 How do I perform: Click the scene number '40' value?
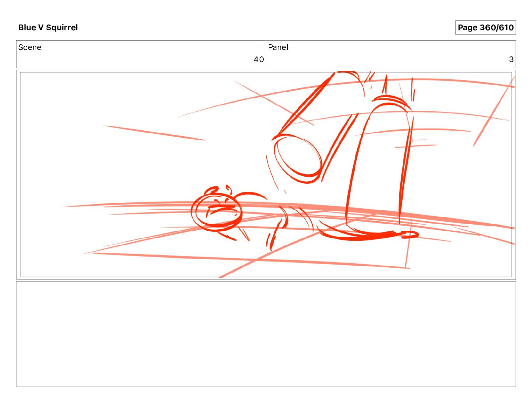(x=259, y=59)
